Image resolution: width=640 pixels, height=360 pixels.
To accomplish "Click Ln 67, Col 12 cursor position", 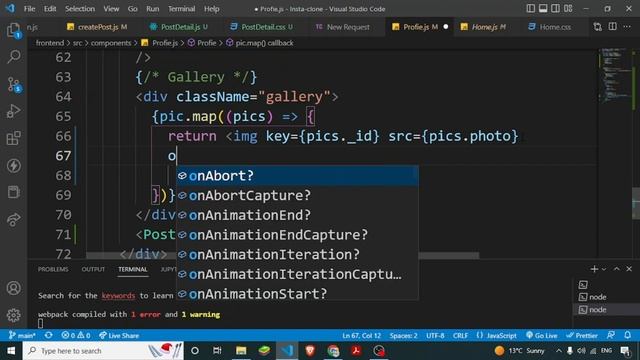I will [x=361, y=336].
